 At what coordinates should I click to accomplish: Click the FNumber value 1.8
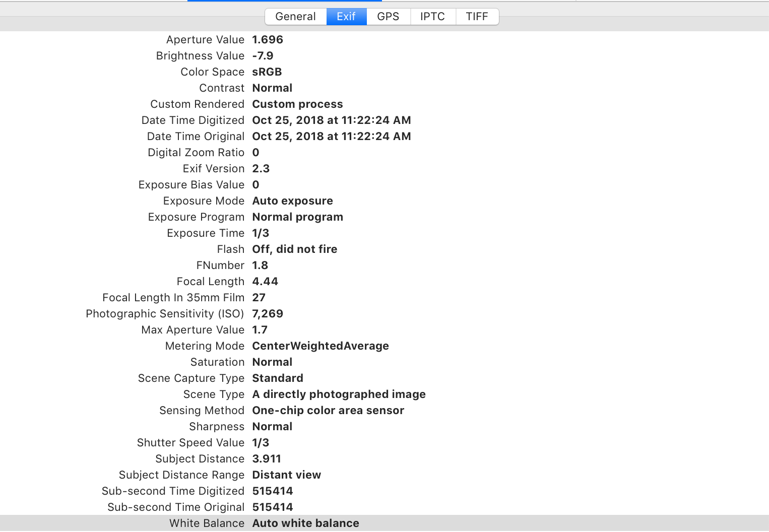pyautogui.click(x=260, y=265)
